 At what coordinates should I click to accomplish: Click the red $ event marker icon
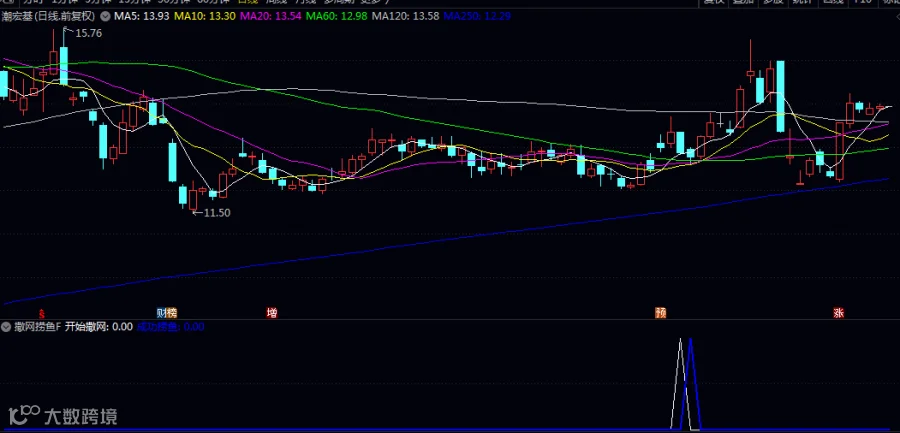click(41, 314)
